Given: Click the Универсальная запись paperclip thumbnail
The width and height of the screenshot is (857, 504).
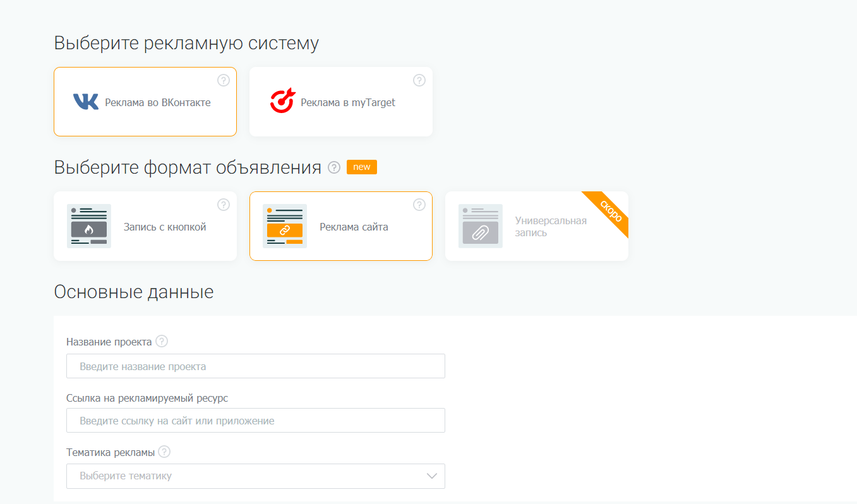Looking at the screenshot, I should (x=481, y=226).
